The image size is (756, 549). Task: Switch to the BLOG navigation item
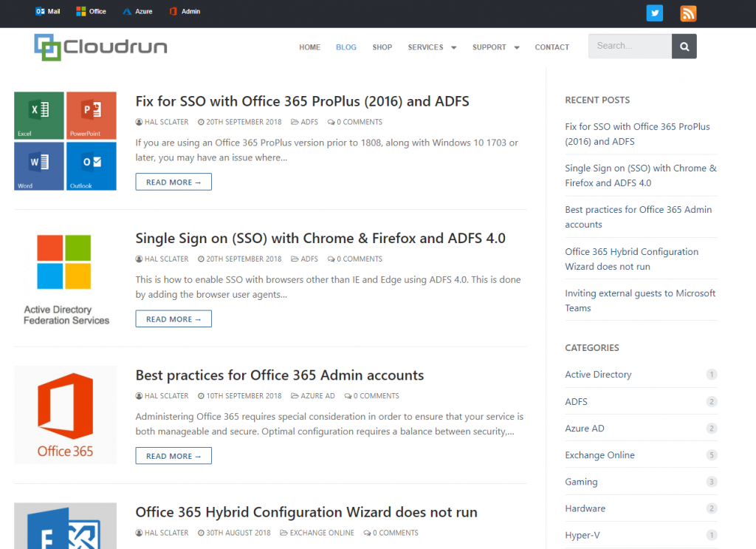click(346, 47)
